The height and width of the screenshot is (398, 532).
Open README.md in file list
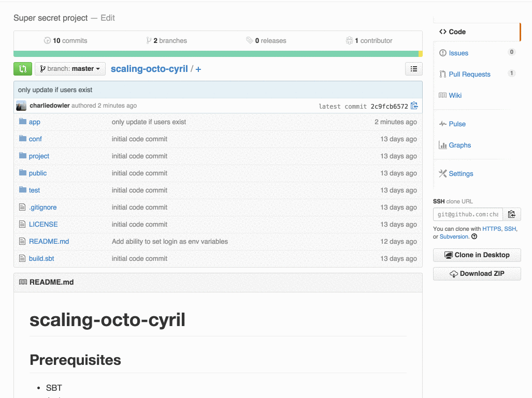tap(49, 241)
